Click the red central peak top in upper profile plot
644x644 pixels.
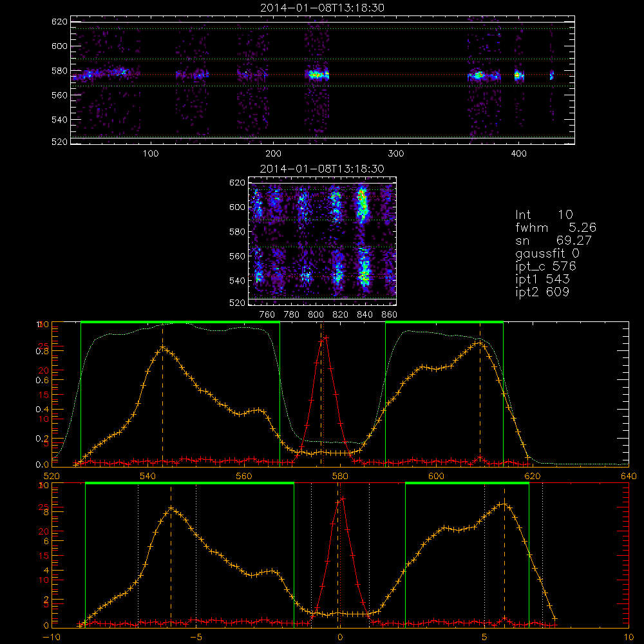(326, 337)
